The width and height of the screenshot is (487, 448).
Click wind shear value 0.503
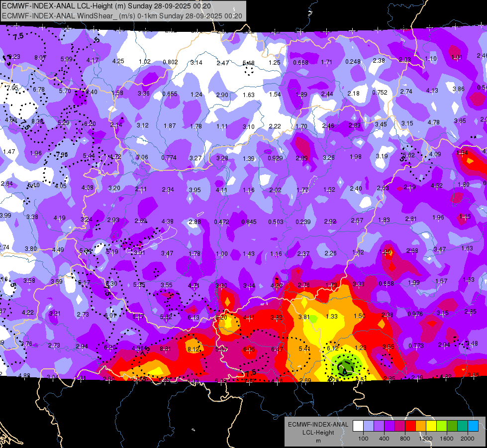pyautogui.click(x=276, y=222)
